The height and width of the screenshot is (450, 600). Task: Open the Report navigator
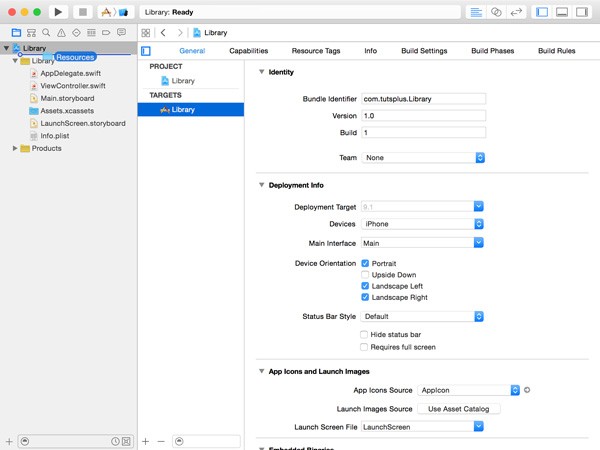pos(121,33)
